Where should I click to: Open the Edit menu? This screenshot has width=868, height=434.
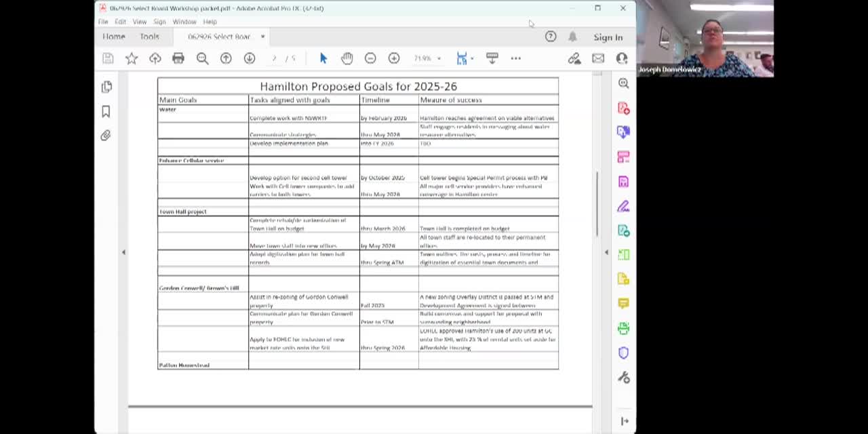click(120, 22)
